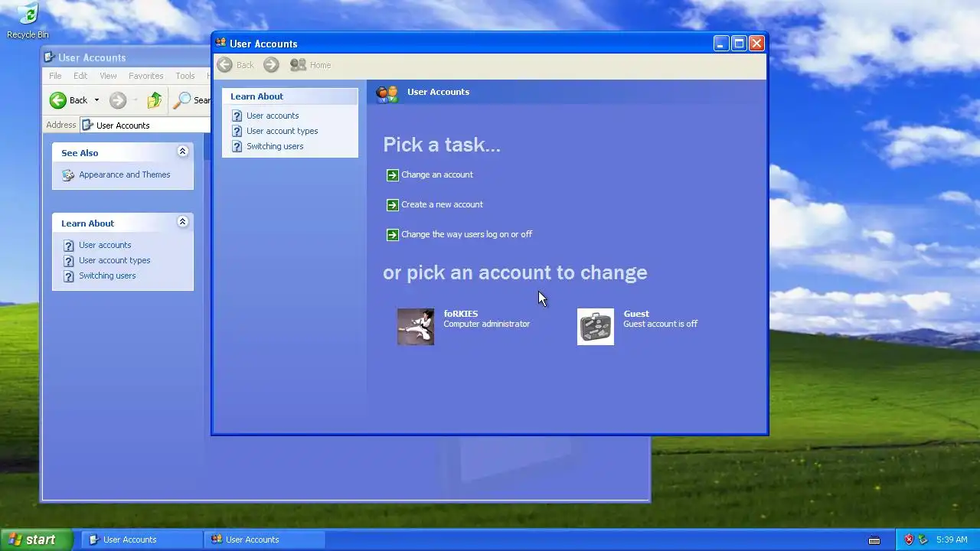The image size is (980, 551).
Task: Click help icon beside User account types in front window
Action: pyautogui.click(x=237, y=132)
